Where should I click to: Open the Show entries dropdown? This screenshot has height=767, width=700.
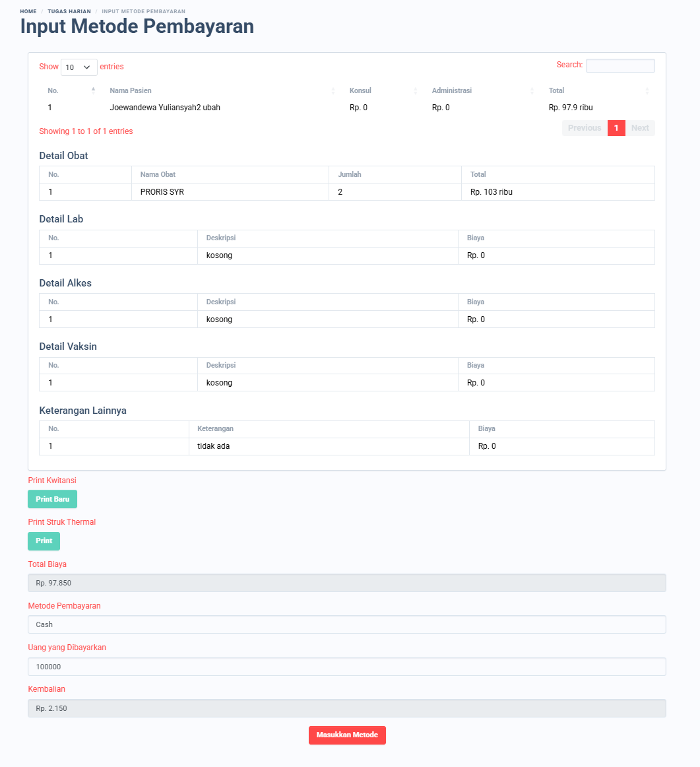pos(79,67)
